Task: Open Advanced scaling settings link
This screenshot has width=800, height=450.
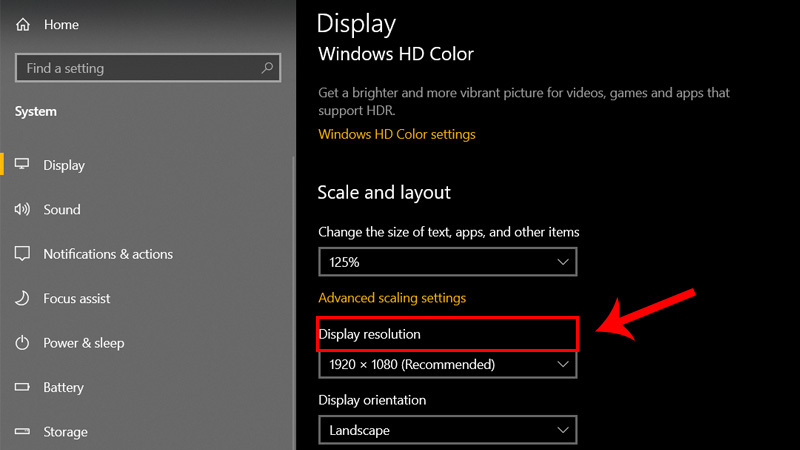Action: coord(392,298)
